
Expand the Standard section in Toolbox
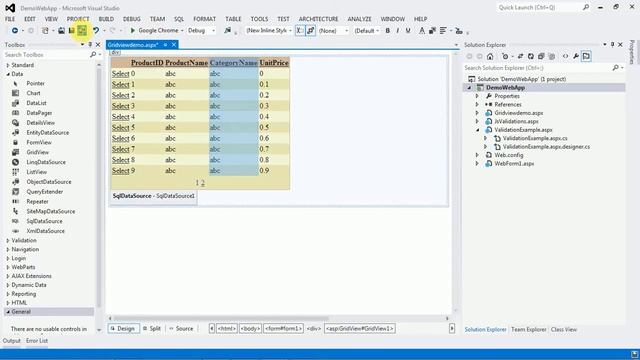(8, 65)
